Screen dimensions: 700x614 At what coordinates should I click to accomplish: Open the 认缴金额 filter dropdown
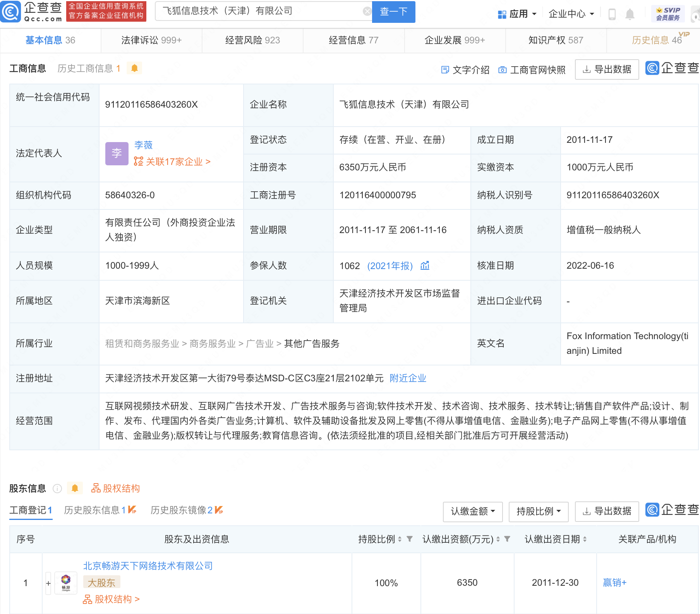pyautogui.click(x=472, y=511)
